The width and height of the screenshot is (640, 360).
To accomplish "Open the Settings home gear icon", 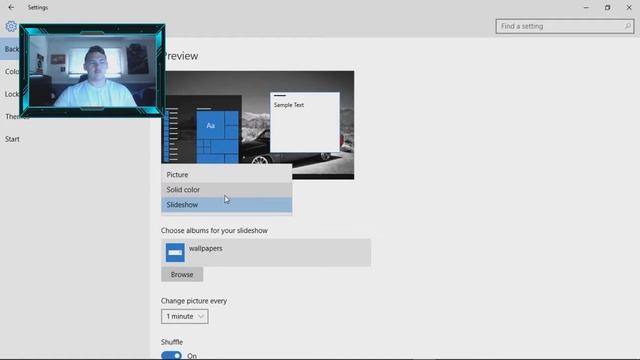I will pyautogui.click(x=11, y=27).
